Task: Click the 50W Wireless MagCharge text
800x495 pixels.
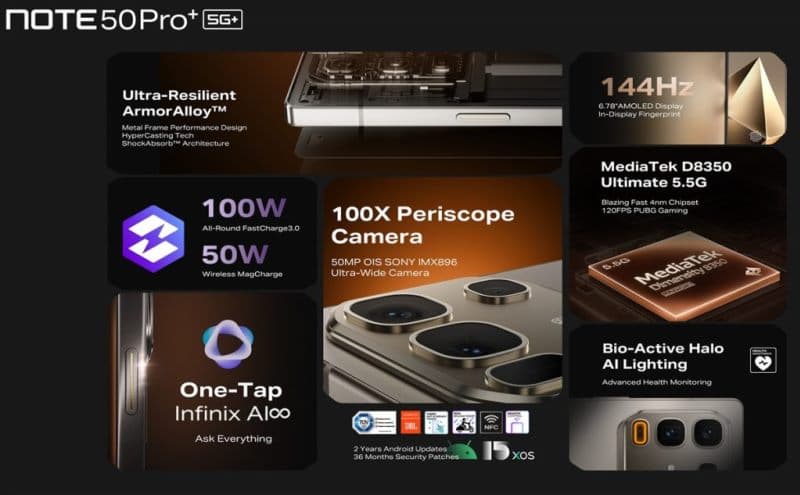Action: [242, 261]
